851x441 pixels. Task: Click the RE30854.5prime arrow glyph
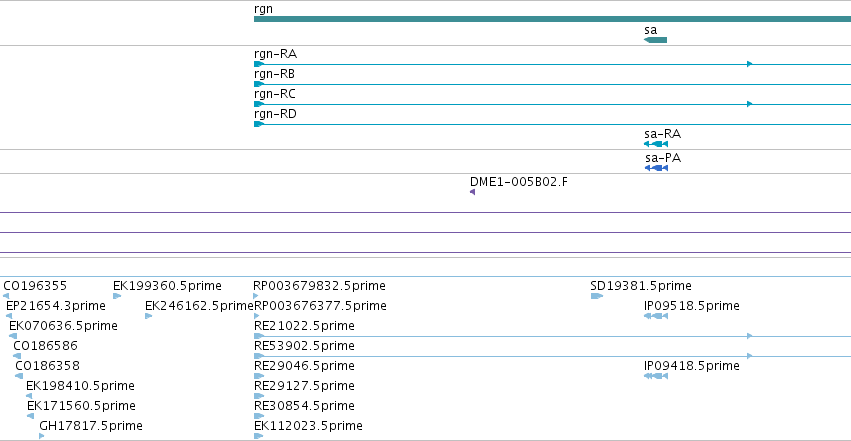pyautogui.click(x=259, y=417)
